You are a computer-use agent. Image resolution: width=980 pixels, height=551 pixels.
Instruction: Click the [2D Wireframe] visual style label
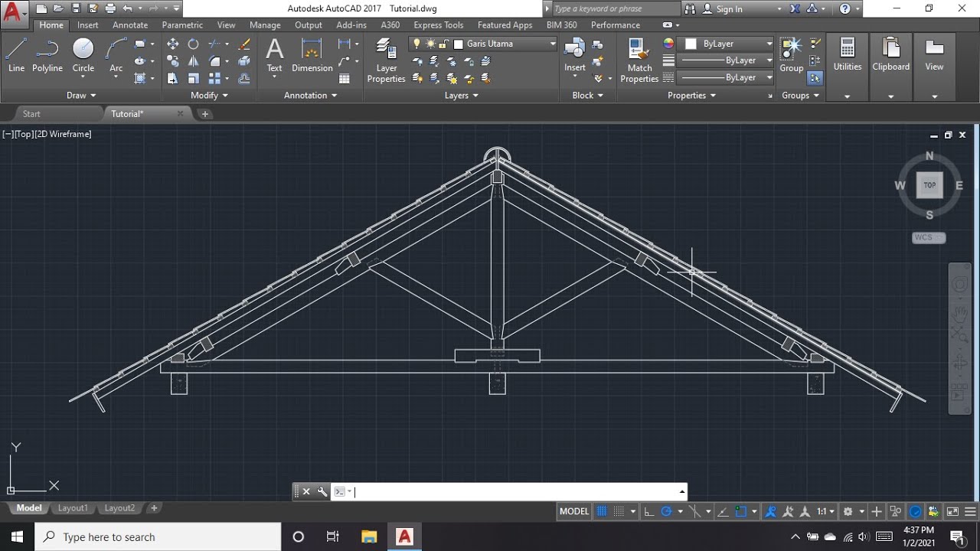coord(63,134)
